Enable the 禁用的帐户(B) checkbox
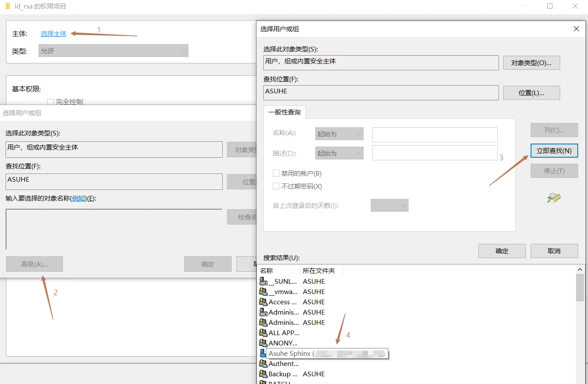This screenshot has height=384, width=588. (x=276, y=173)
